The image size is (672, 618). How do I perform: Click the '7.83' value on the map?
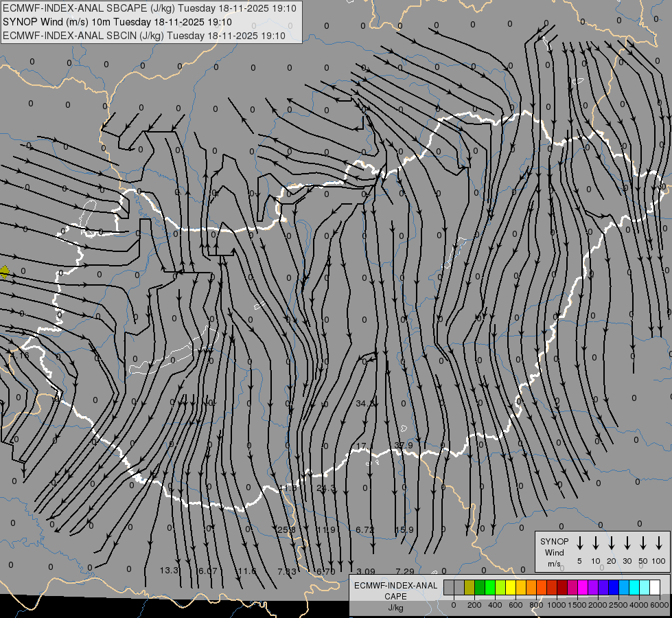[287, 572]
